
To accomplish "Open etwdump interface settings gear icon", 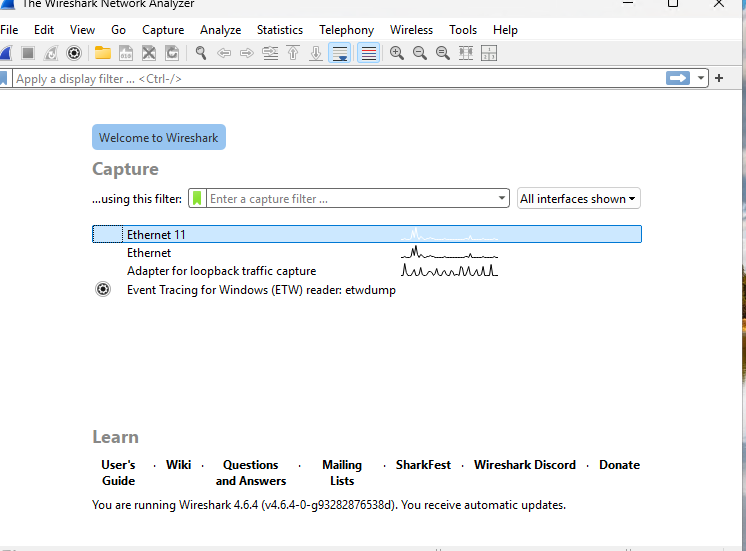I will coord(103,289).
